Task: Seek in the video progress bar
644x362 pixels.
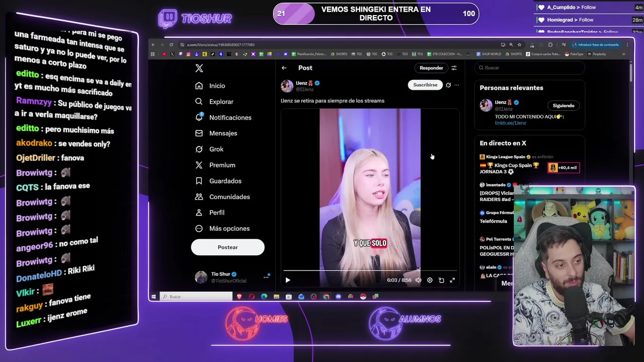Action: click(x=370, y=271)
